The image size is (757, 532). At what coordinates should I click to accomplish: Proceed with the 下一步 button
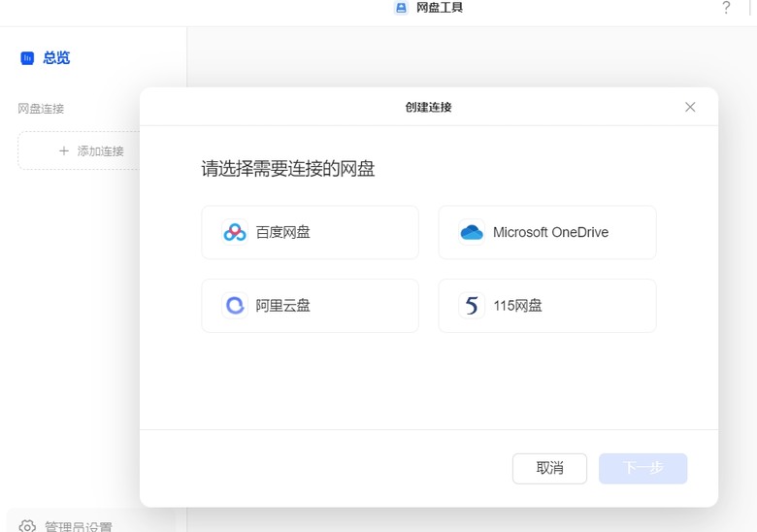point(642,468)
